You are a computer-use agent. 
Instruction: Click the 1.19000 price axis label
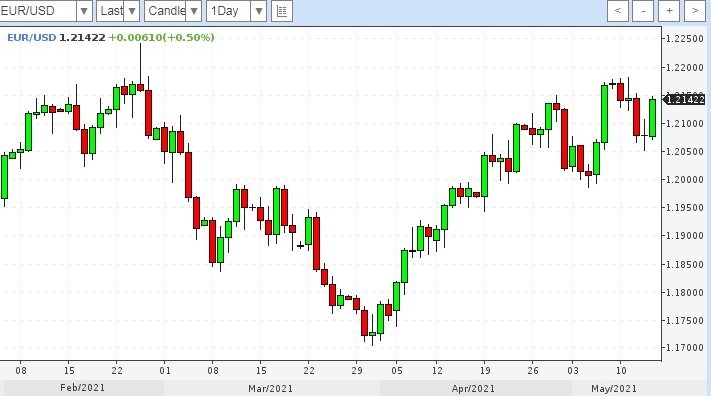(685, 235)
